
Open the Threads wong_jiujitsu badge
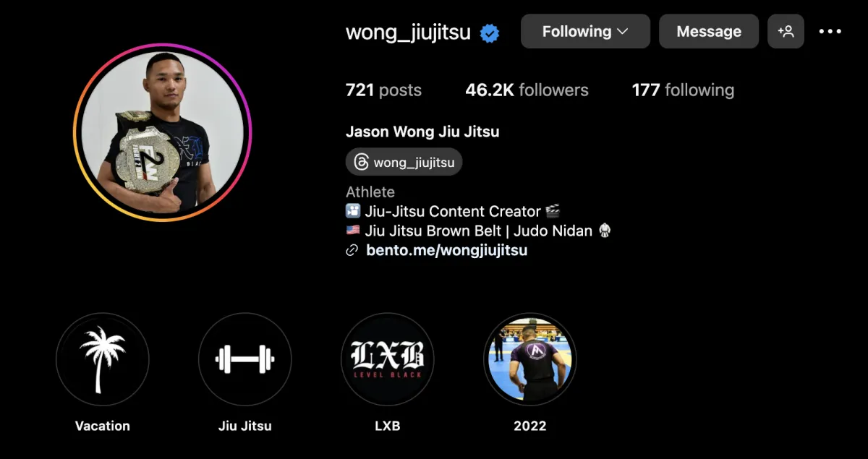[x=404, y=162]
